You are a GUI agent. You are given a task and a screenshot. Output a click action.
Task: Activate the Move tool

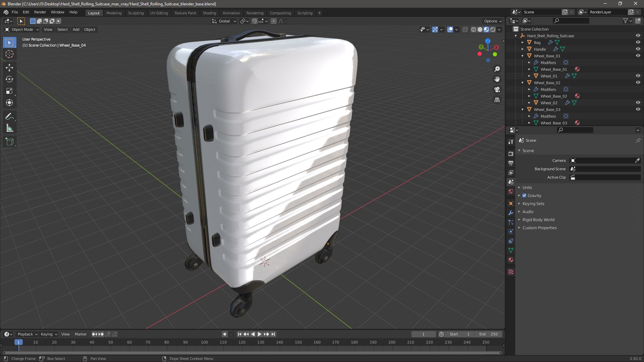coord(9,68)
